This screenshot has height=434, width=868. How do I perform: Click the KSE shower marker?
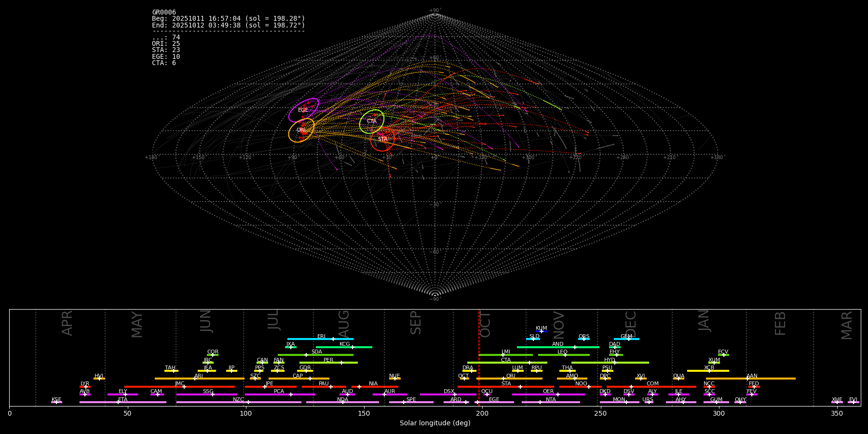click(56, 402)
